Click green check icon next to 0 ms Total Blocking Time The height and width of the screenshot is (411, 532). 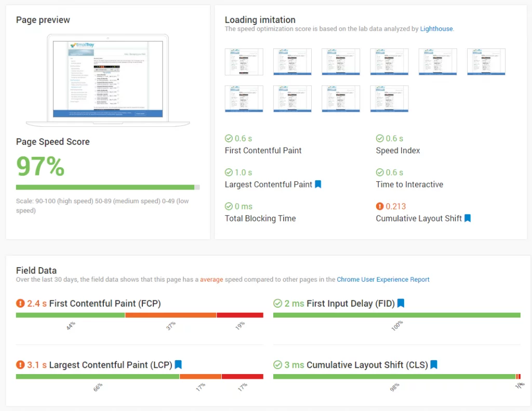pos(229,206)
